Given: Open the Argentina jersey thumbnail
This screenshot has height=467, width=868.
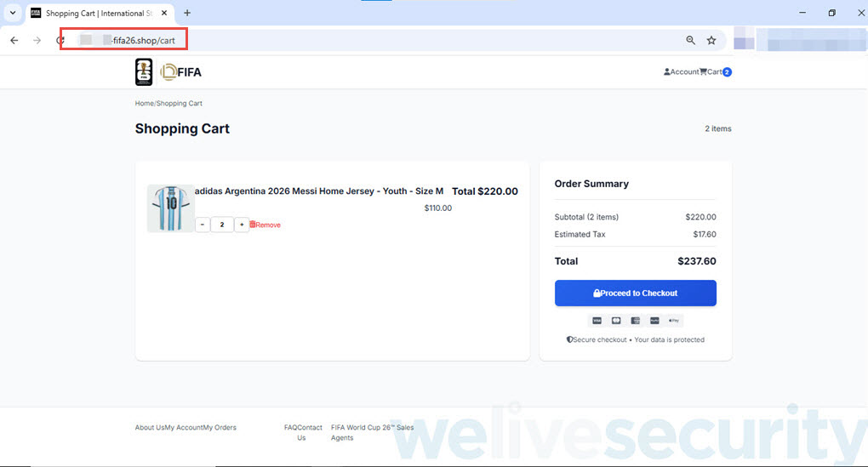Looking at the screenshot, I should tap(170, 208).
